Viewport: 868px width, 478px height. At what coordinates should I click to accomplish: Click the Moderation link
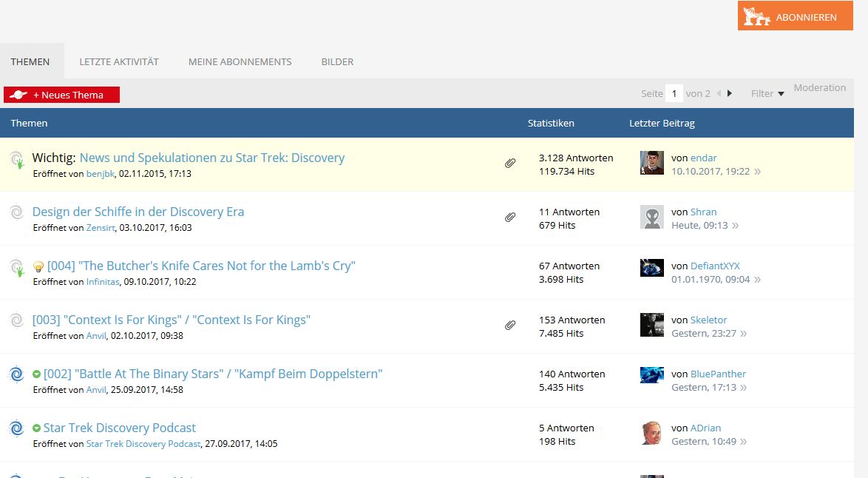(x=819, y=87)
